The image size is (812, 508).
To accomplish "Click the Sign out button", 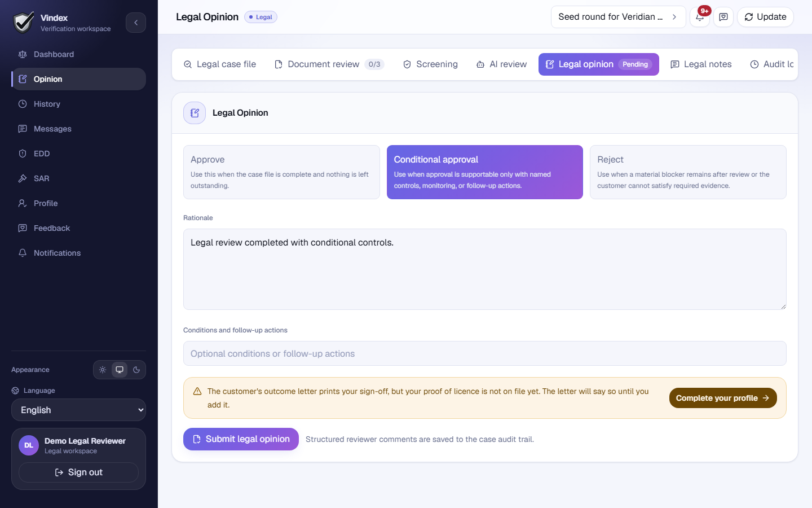I will 78,472.
